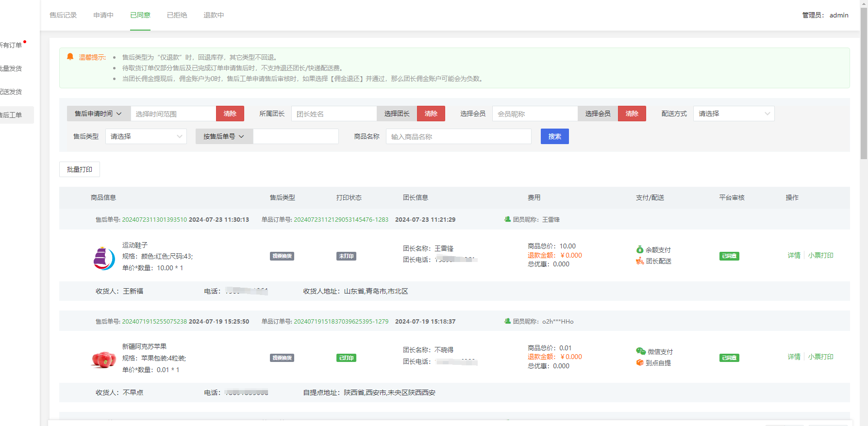868x426 pixels.
Task: Expand the 按售后单号 search type dropdown
Action: (x=224, y=136)
